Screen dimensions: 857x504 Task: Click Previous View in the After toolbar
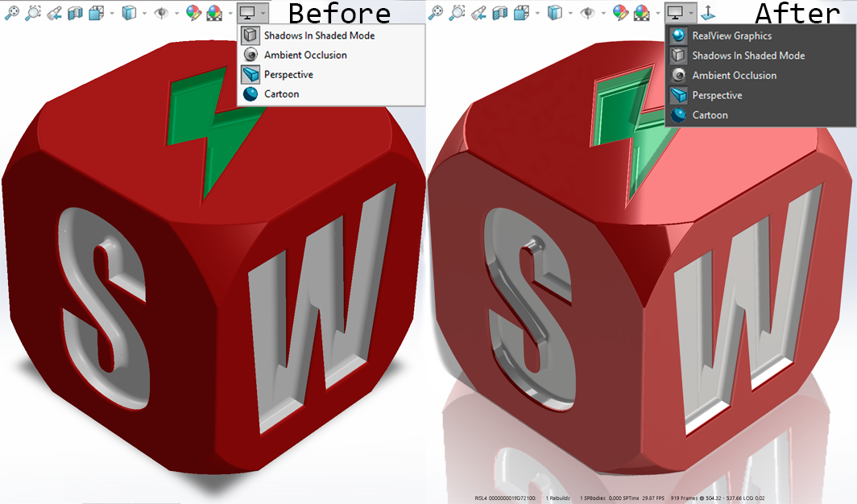(478, 13)
